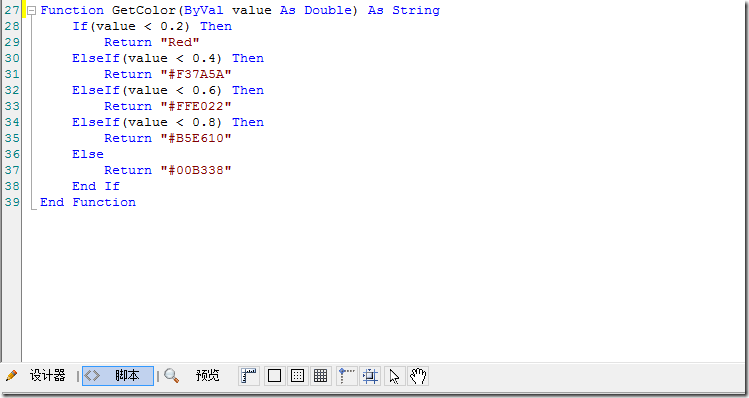Enable the line grid display icon
The width and height of the screenshot is (749, 398).
(320, 376)
